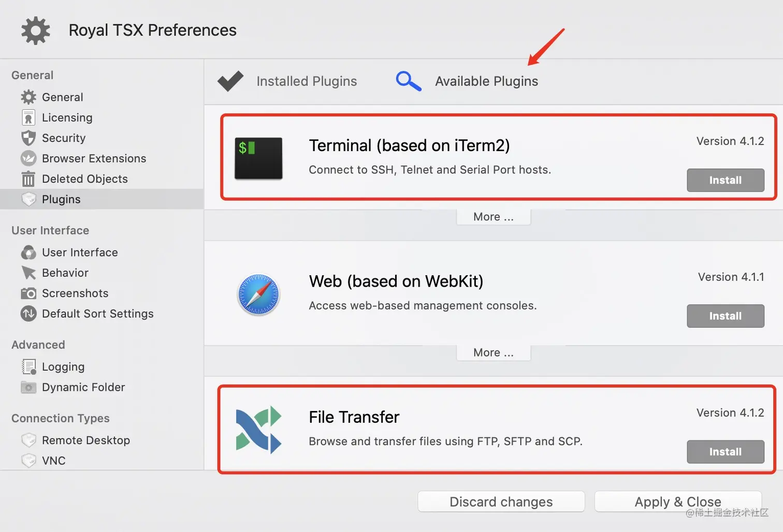Click the Licensing certificate icon in sidebar

pyautogui.click(x=28, y=117)
